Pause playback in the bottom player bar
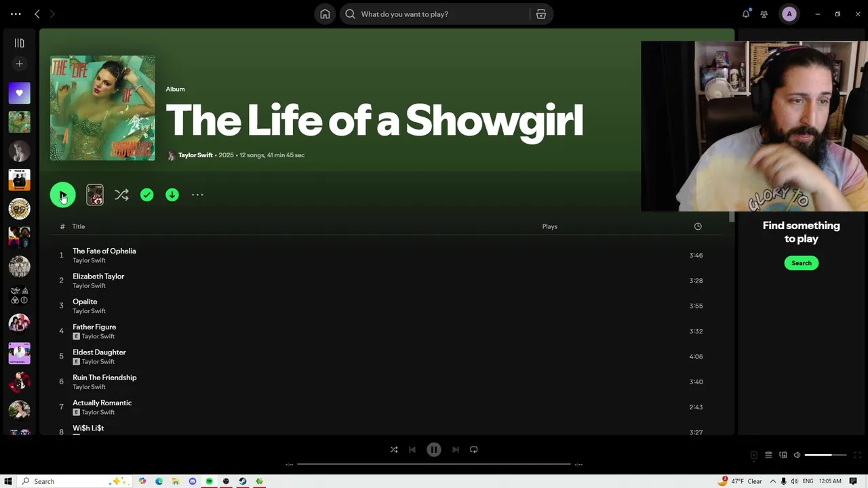The height and width of the screenshot is (488, 868). coord(434,449)
